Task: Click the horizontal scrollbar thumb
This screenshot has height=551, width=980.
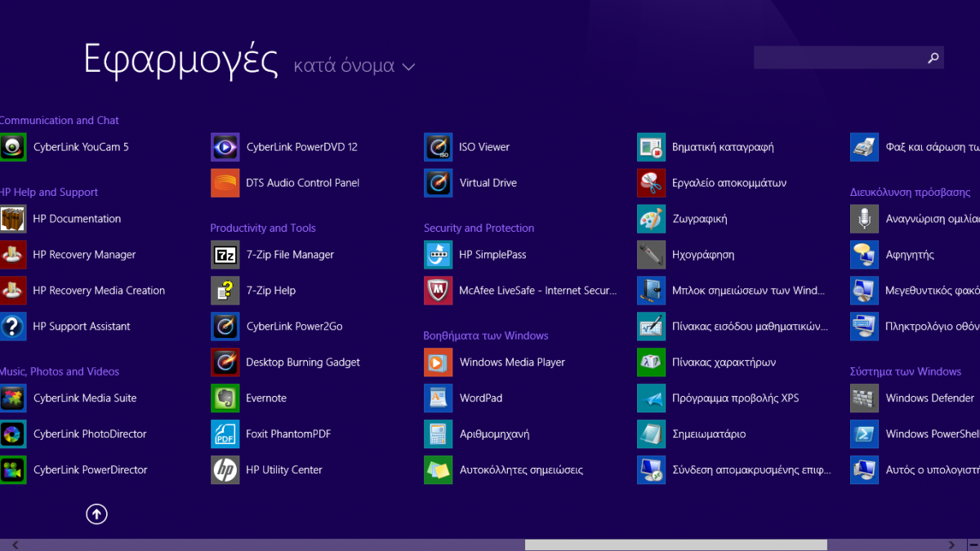Action: [676, 544]
